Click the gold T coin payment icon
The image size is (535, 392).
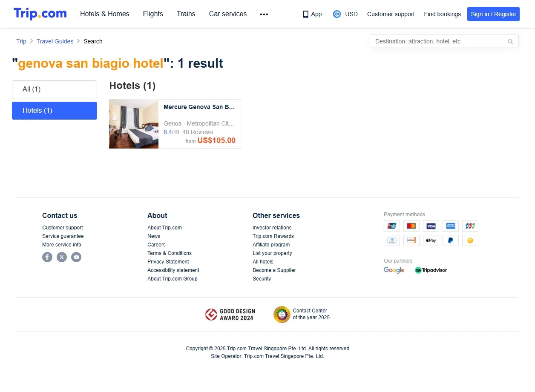(x=470, y=240)
